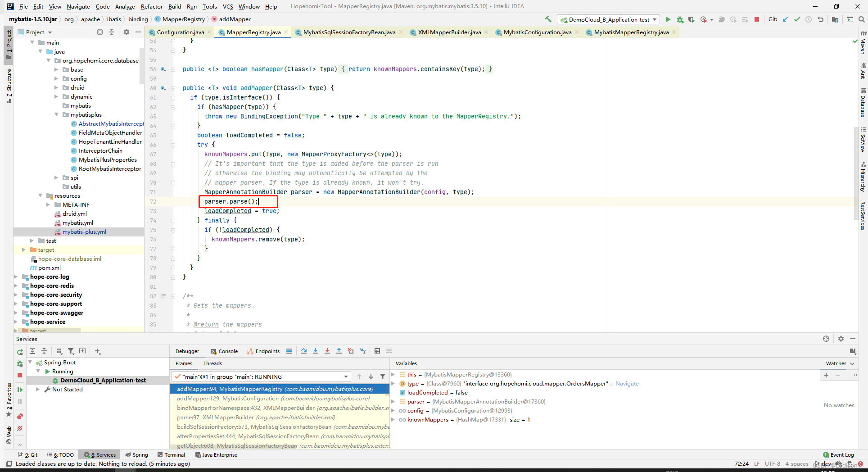Expand the druid package folder
Screen dimensions: 868x472
(x=57, y=88)
